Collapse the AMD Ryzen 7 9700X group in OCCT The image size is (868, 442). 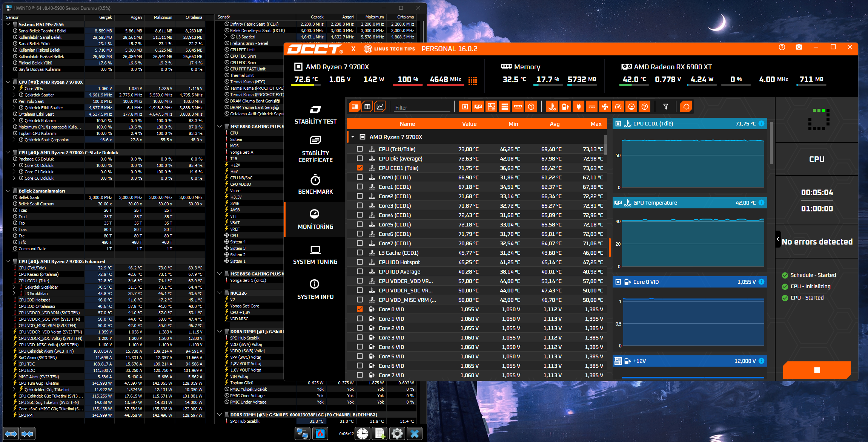353,137
